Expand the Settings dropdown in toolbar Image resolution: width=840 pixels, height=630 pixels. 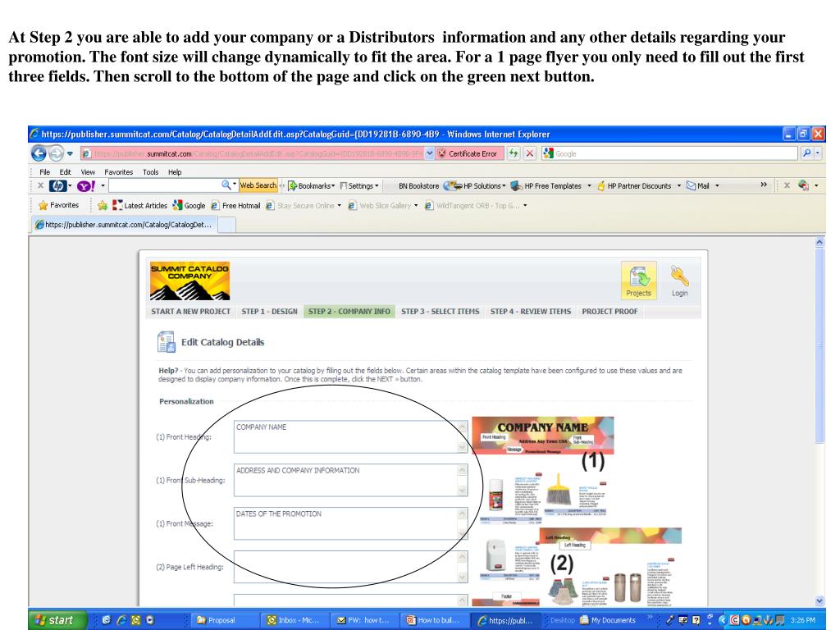coord(377,186)
